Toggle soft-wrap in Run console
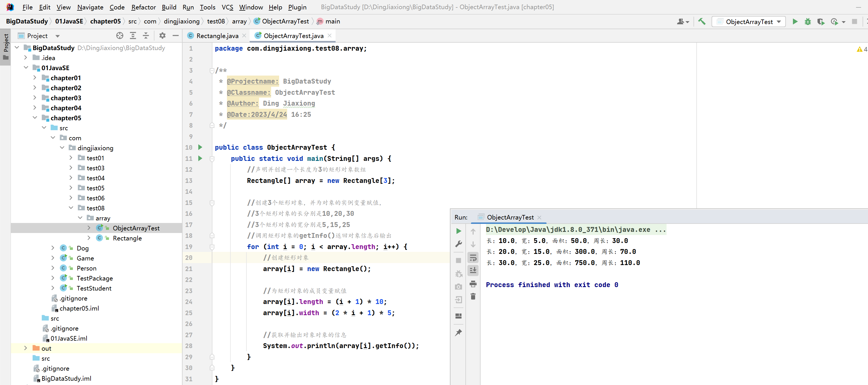The height and width of the screenshot is (385, 868). pos(473,258)
